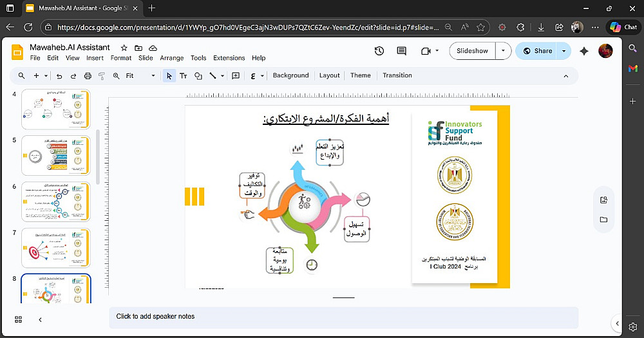Print the presentation
Screen dimensions: 644x338
click(x=88, y=75)
